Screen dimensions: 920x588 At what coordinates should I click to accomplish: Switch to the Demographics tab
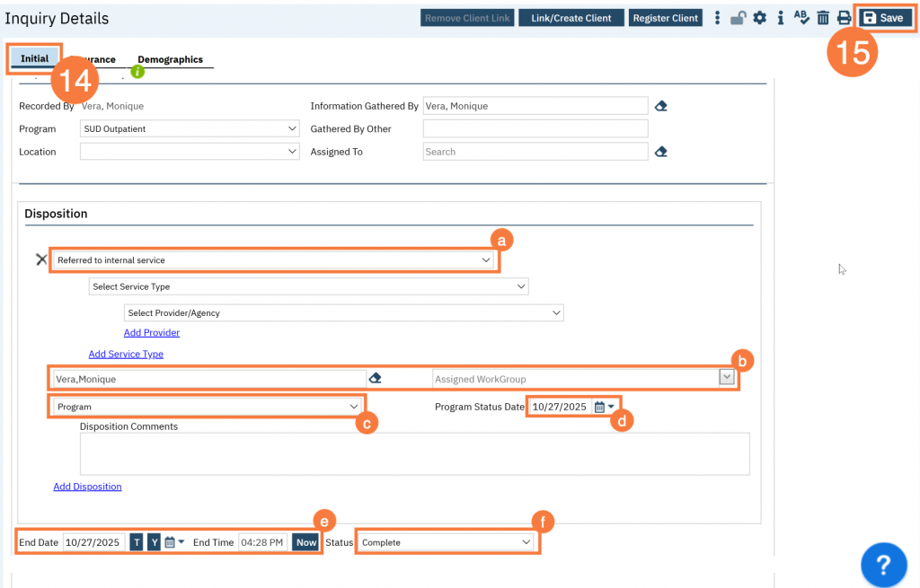pos(170,59)
